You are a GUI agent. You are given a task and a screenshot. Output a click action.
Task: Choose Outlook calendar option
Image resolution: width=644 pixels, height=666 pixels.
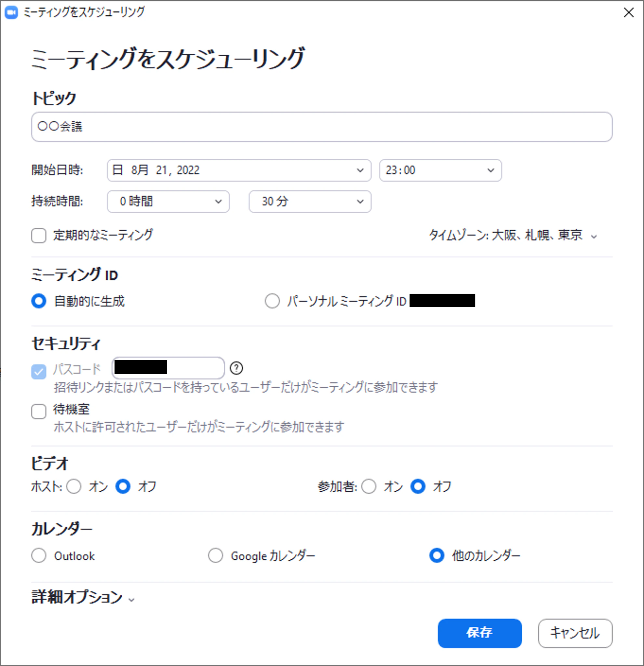[x=39, y=555]
